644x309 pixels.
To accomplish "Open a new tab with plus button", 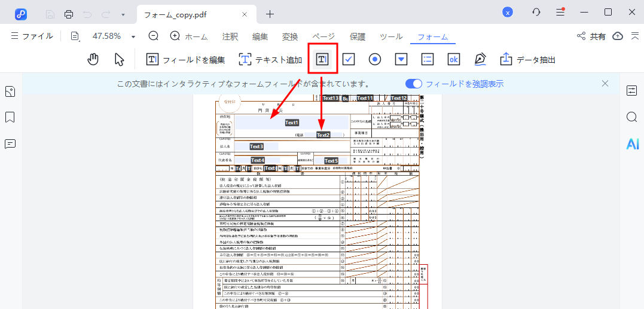I will 270,14.
